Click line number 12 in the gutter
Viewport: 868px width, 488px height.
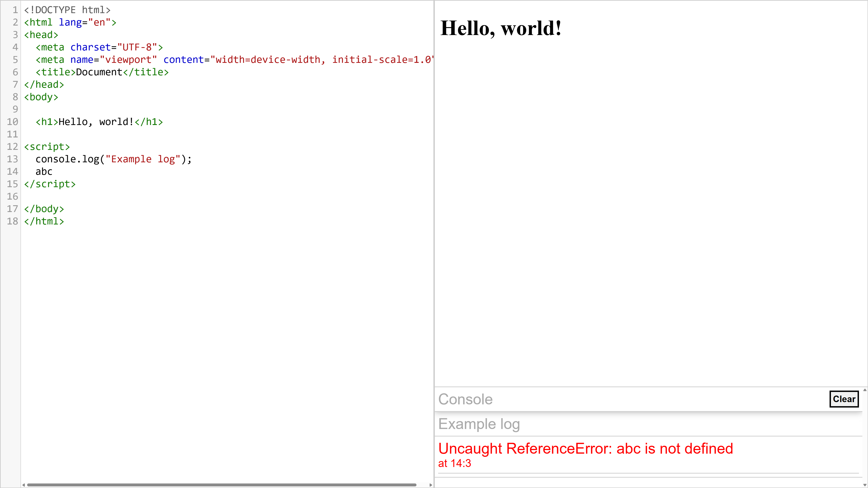tap(12, 147)
